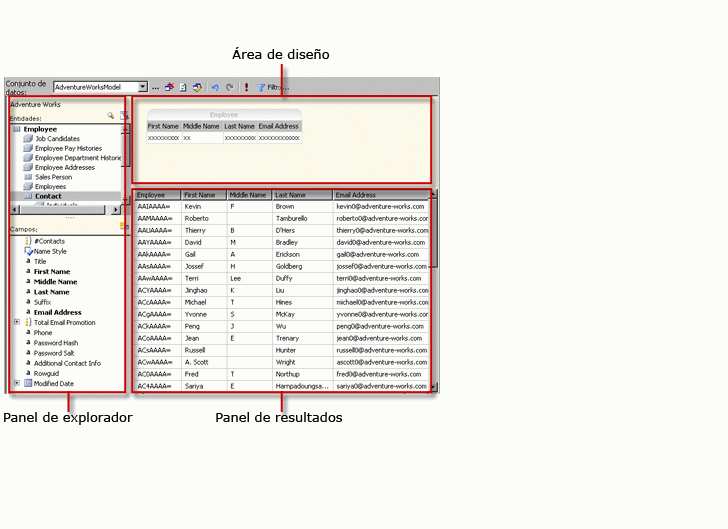The height and width of the screenshot is (529, 728).
Task: Click the document refresh icon in toolbar
Action: click(183, 87)
